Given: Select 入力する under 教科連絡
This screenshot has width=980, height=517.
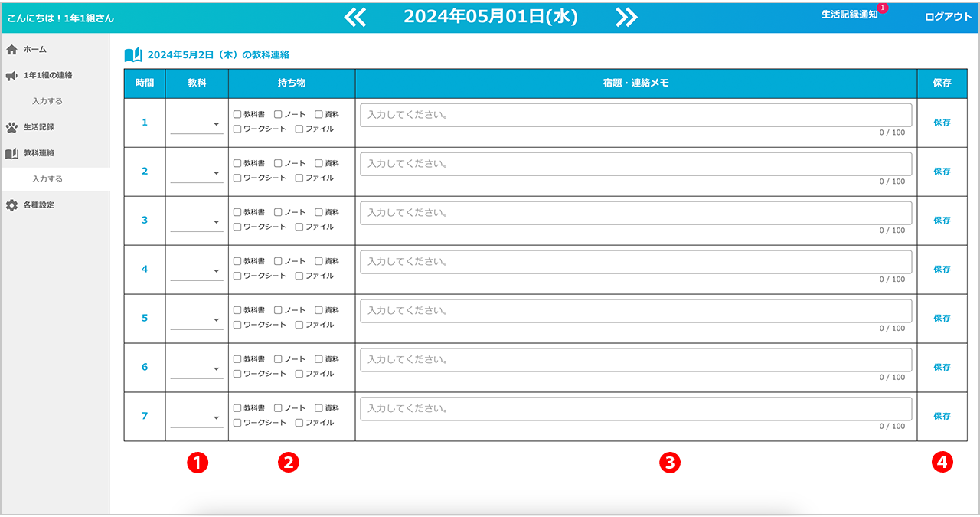Looking at the screenshot, I should coord(47,179).
